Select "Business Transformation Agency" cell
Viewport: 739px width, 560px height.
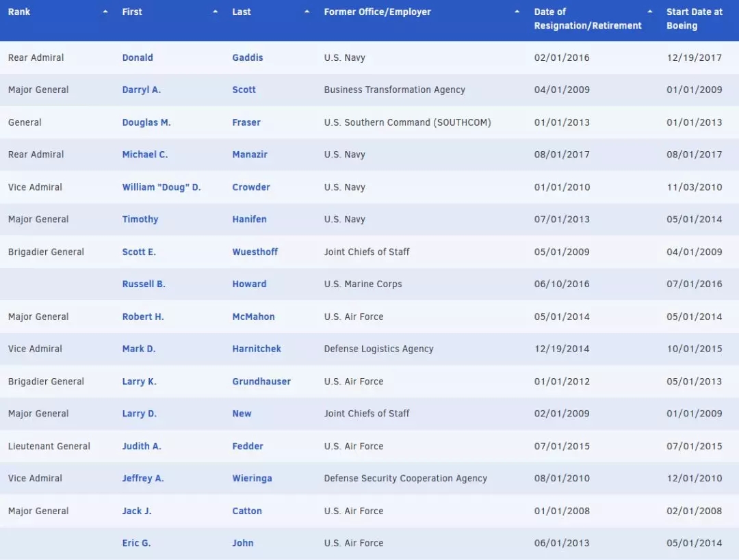pos(395,90)
